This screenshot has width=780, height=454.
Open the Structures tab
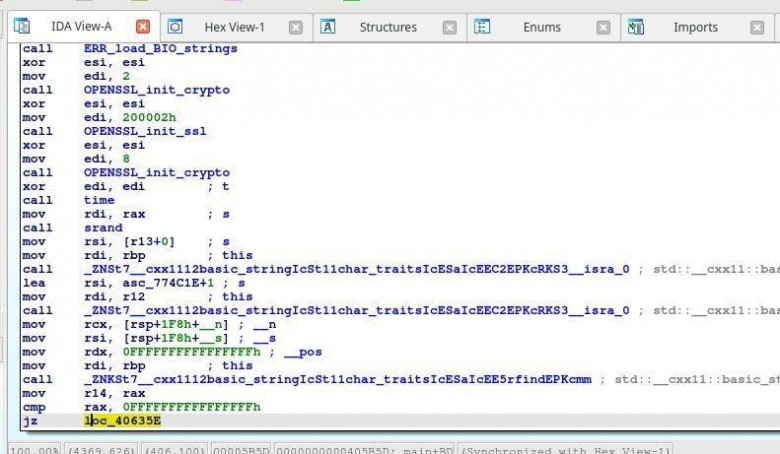388,27
